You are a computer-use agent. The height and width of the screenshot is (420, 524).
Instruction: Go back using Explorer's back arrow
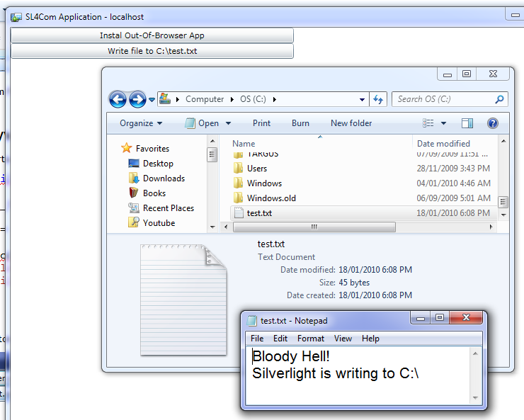point(118,99)
